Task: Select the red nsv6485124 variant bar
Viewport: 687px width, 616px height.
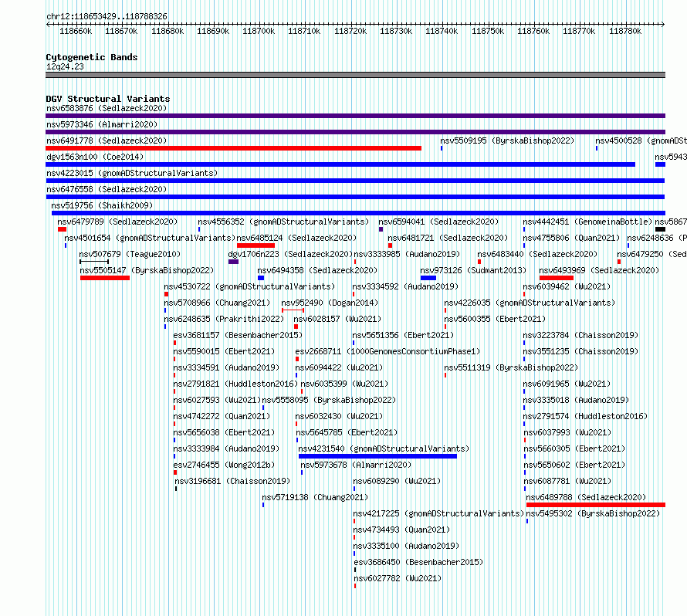Action: (x=256, y=245)
